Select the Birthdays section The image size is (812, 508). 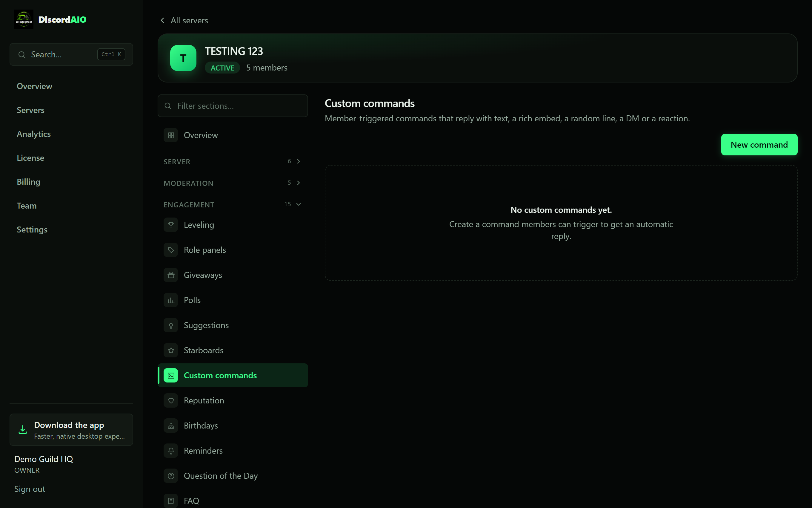[x=233, y=426]
